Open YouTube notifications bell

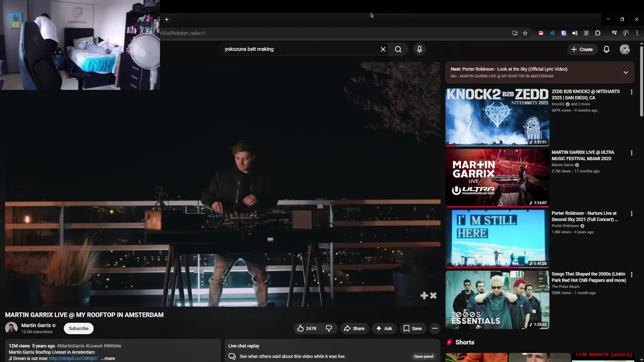606,49
